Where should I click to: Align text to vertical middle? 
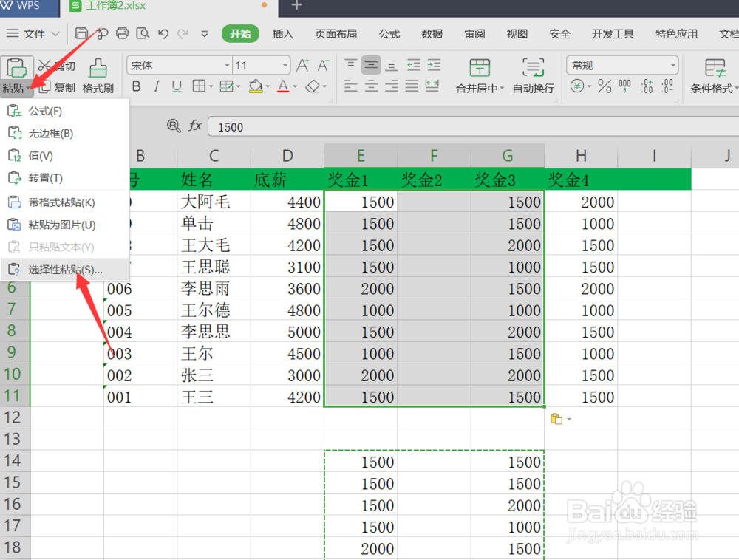coord(371,65)
